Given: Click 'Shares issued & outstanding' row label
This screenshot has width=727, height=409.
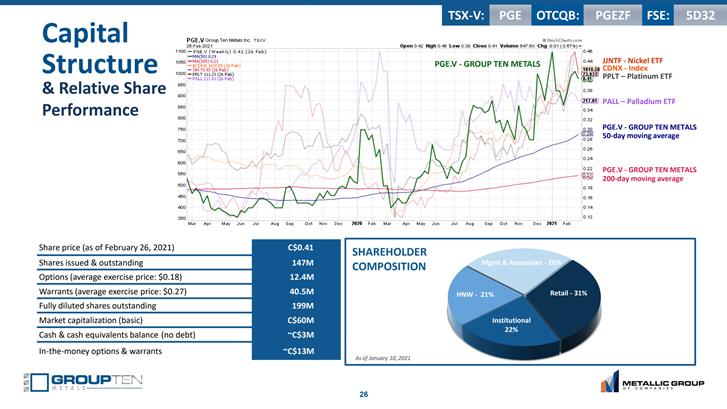Looking at the screenshot, I should click(x=91, y=262).
